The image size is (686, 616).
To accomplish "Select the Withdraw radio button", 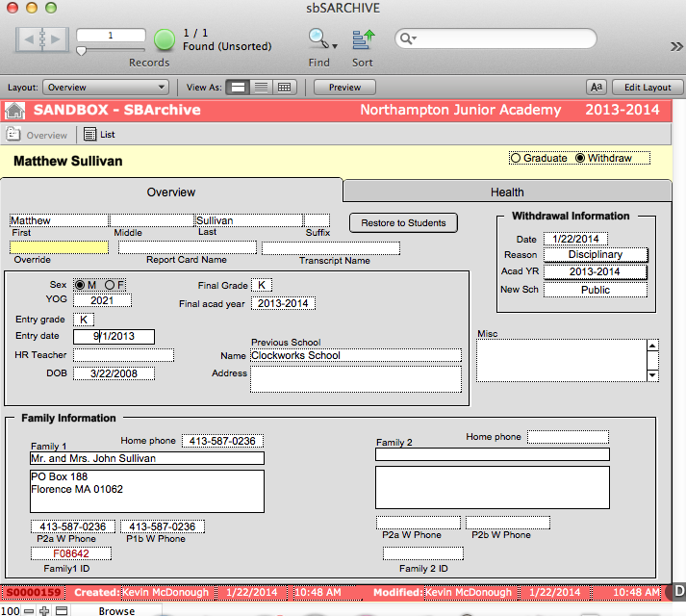I will (580, 158).
